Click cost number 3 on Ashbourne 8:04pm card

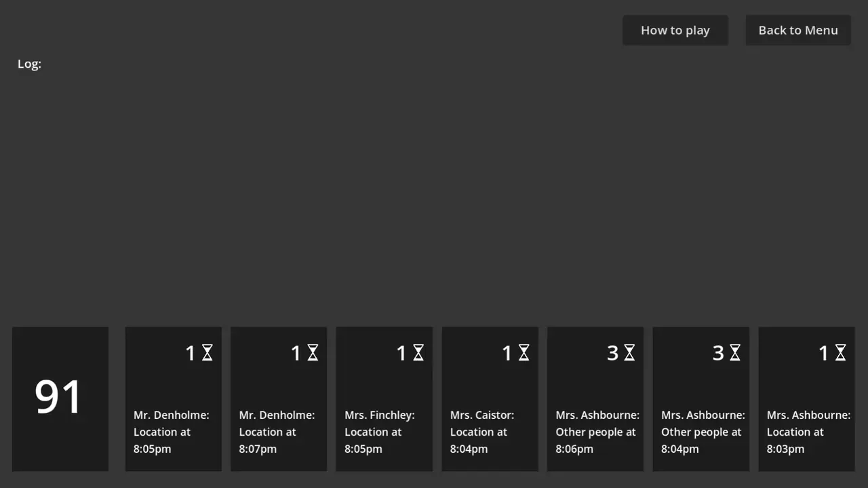pyautogui.click(x=718, y=352)
